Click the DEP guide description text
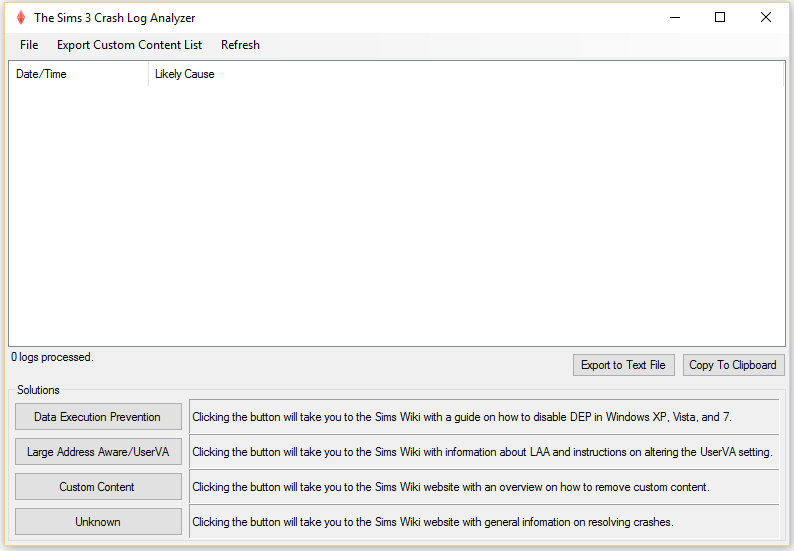 [462, 417]
